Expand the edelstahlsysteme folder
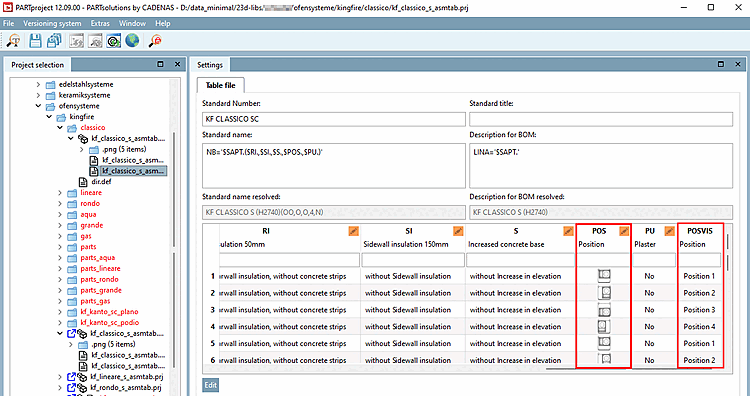 (38, 84)
